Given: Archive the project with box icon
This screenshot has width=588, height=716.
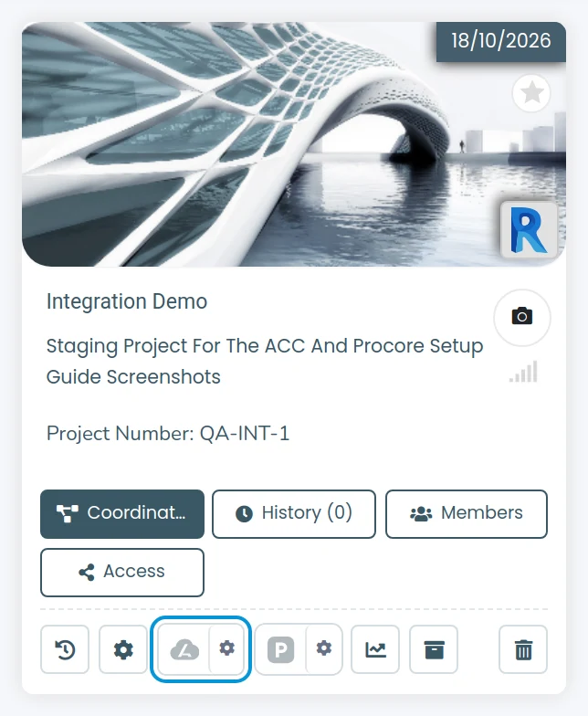Looking at the screenshot, I should (434, 649).
